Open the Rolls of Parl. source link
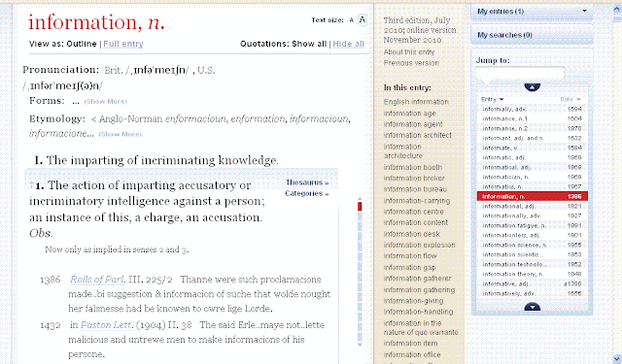622x364 pixels. pyautogui.click(x=97, y=280)
